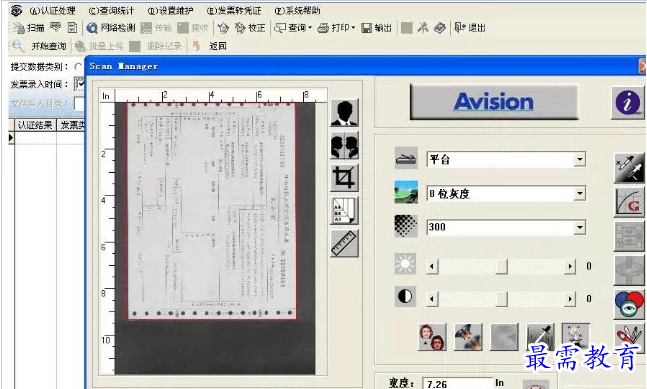Click the two women faces icon
The image size is (647, 389).
[x=432, y=337]
